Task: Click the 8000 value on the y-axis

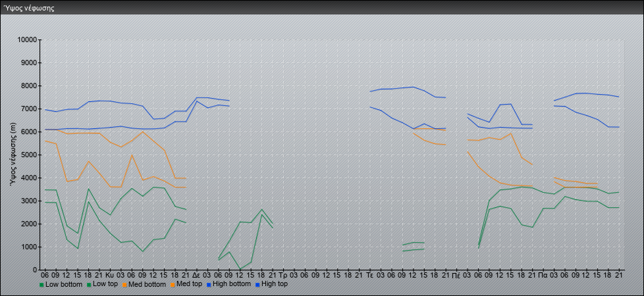Action: click(29, 86)
